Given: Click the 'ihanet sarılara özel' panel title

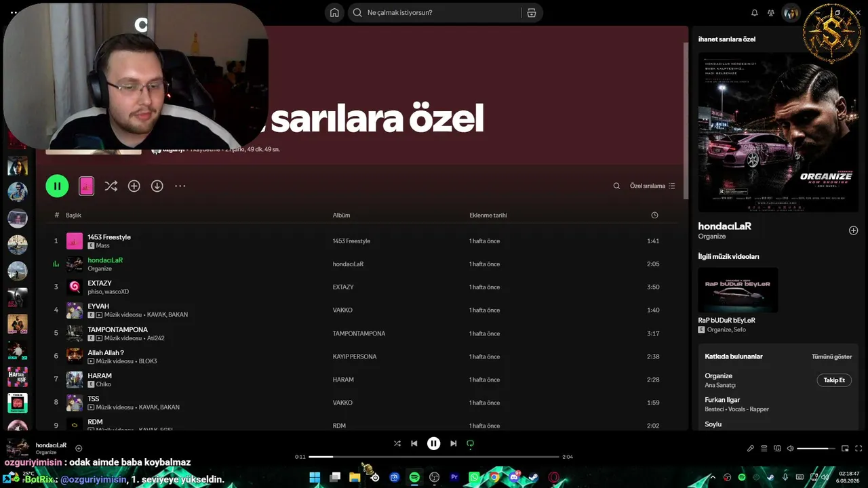Looking at the screenshot, I should click(x=727, y=39).
